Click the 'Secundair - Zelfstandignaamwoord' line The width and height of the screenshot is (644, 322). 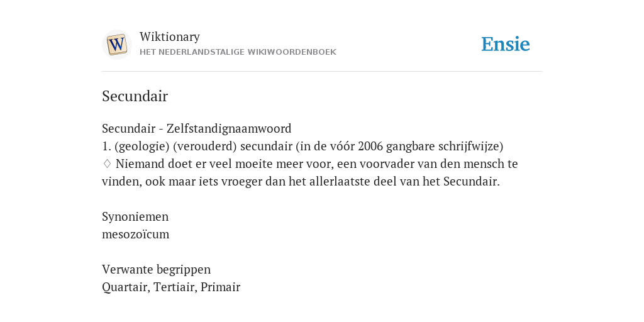tap(197, 128)
